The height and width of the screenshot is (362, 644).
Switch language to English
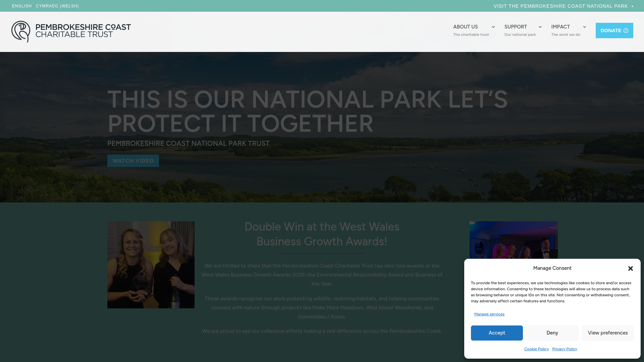(22, 6)
